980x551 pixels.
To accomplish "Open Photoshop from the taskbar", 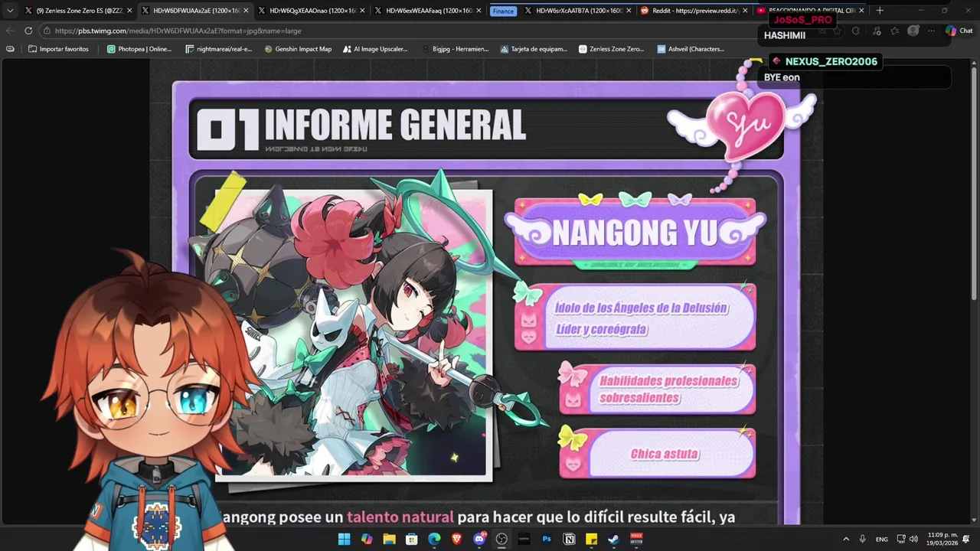I will [547, 539].
